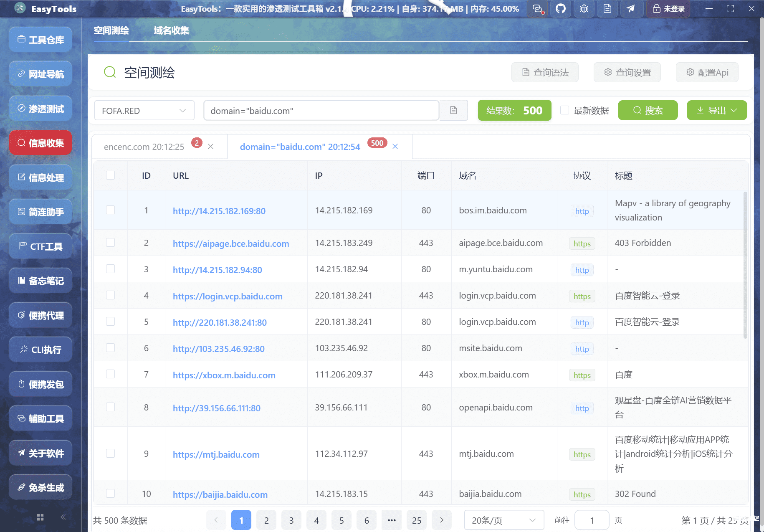Click the bug report icon in title bar
Viewport: 764px width, 532px height.
(x=584, y=8)
